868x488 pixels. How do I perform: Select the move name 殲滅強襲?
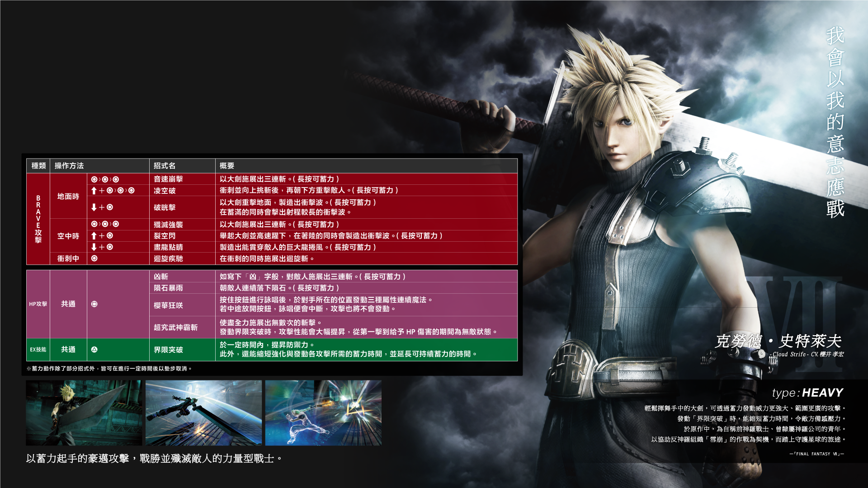(x=168, y=225)
